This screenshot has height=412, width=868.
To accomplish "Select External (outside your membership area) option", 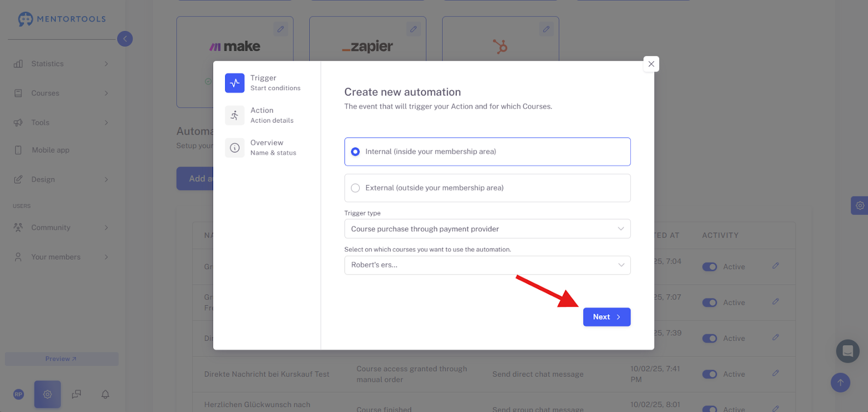I will 487,188.
